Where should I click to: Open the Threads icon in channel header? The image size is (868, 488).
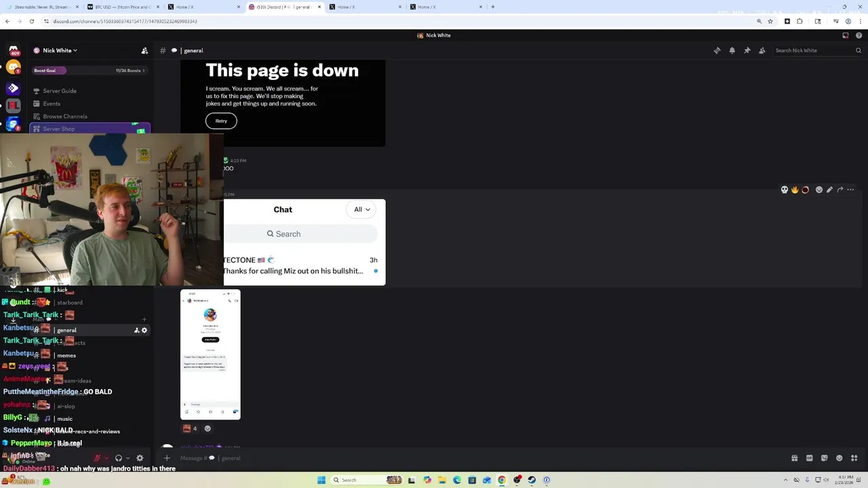point(717,50)
